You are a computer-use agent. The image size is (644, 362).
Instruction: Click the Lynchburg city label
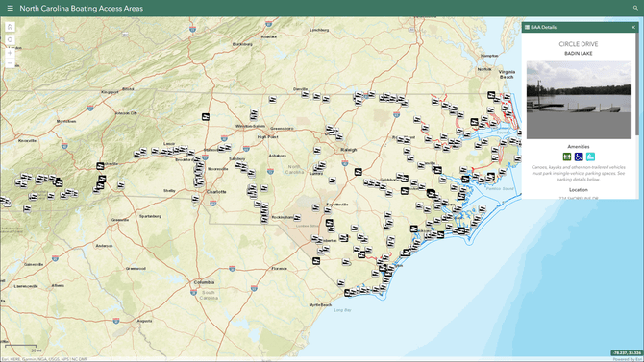(x=319, y=30)
